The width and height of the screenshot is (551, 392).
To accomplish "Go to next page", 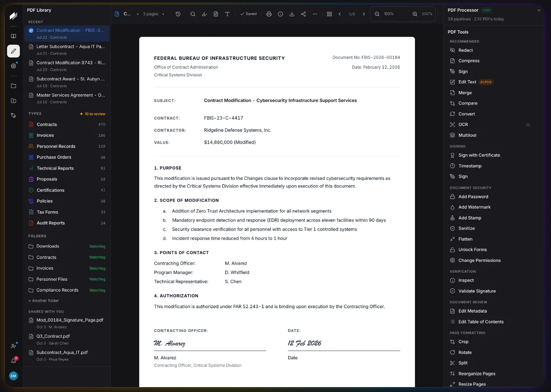I will pos(364,14).
